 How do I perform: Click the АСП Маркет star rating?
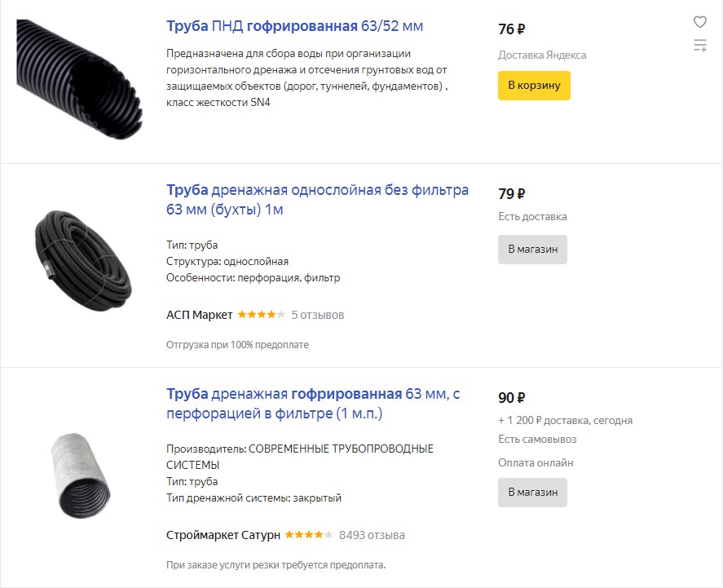coord(261,315)
